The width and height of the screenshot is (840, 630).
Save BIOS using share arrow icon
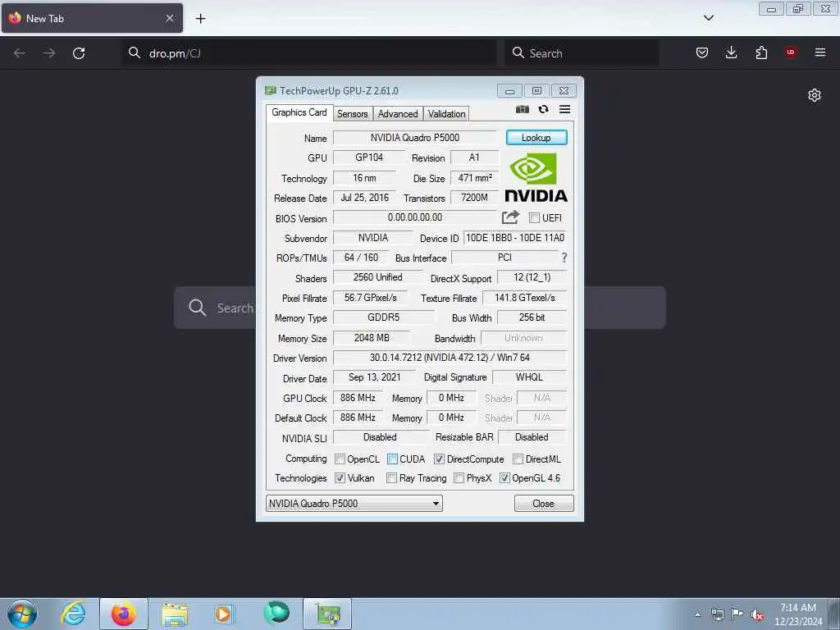pos(510,217)
